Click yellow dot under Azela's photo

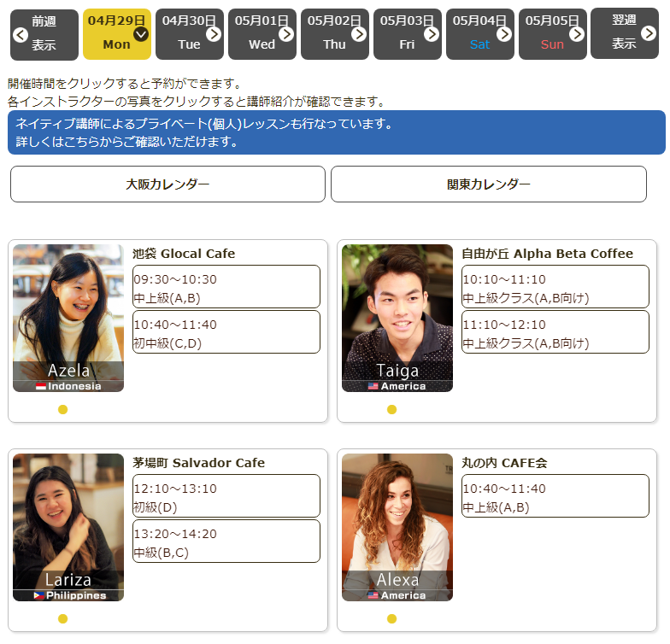62,409
